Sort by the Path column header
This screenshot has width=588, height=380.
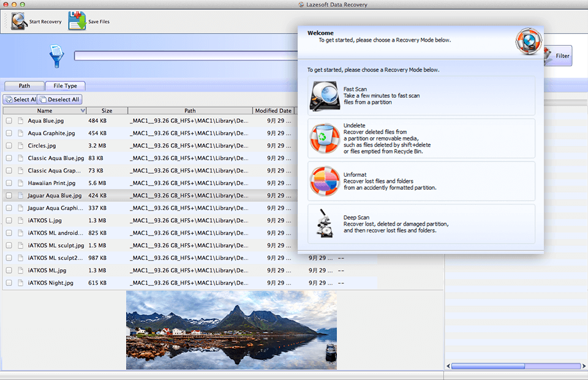[x=190, y=111]
